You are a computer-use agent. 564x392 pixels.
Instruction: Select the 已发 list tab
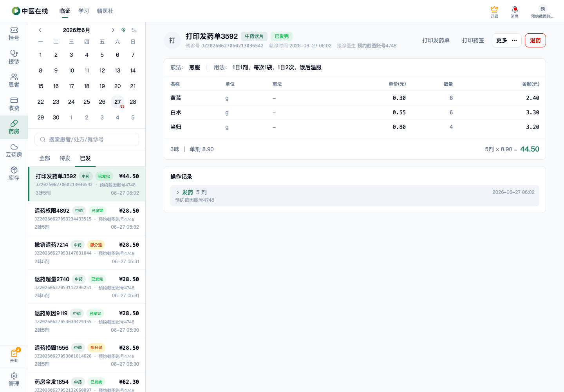tap(85, 158)
